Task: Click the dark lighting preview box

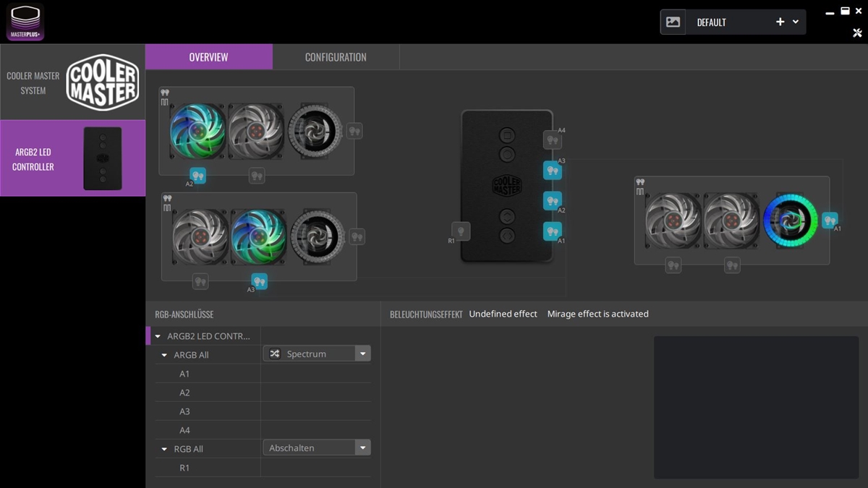Action: coord(757,407)
